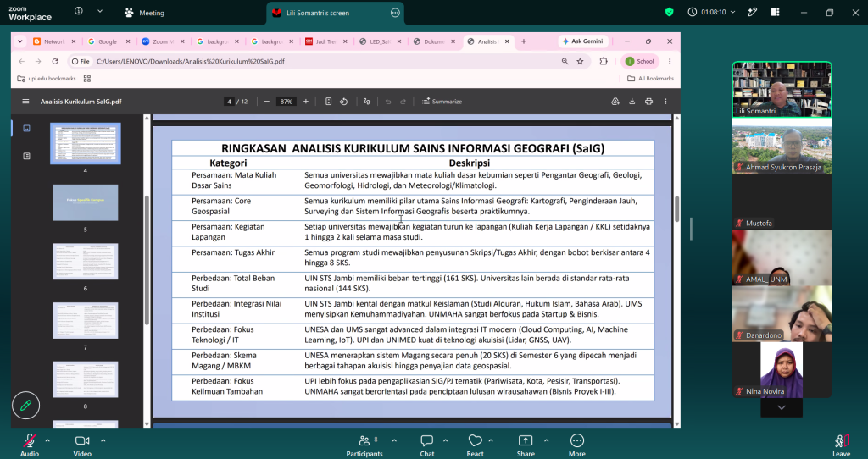Open Zoom annotate pen icon in header
Screen dimensions: 868x459
point(753,12)
